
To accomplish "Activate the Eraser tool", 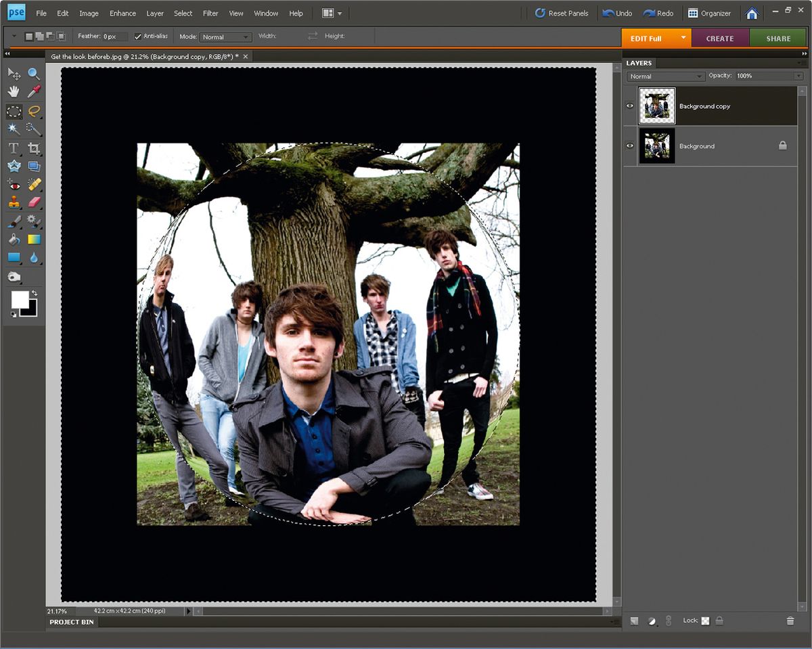I will click(x=34, y=201).
